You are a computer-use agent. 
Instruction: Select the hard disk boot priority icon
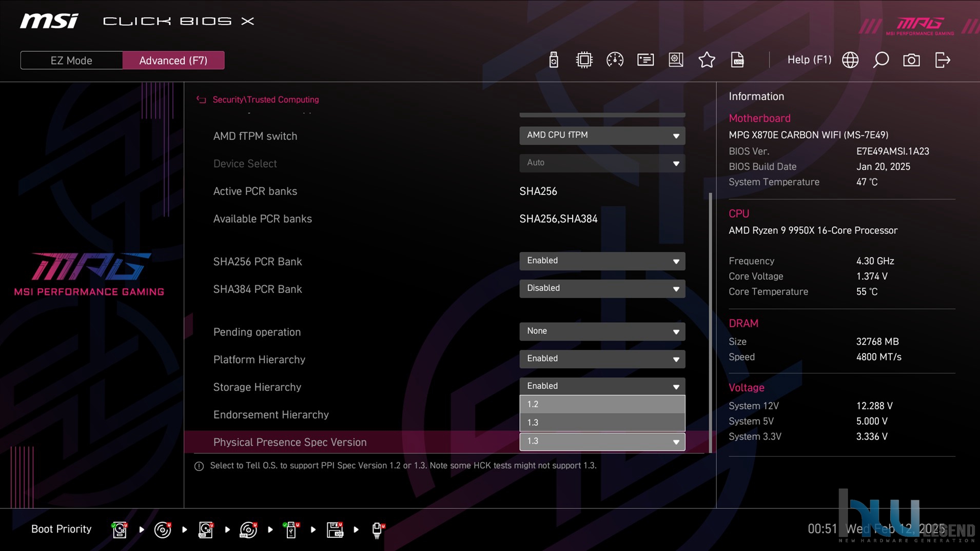[x=120, y=529]
